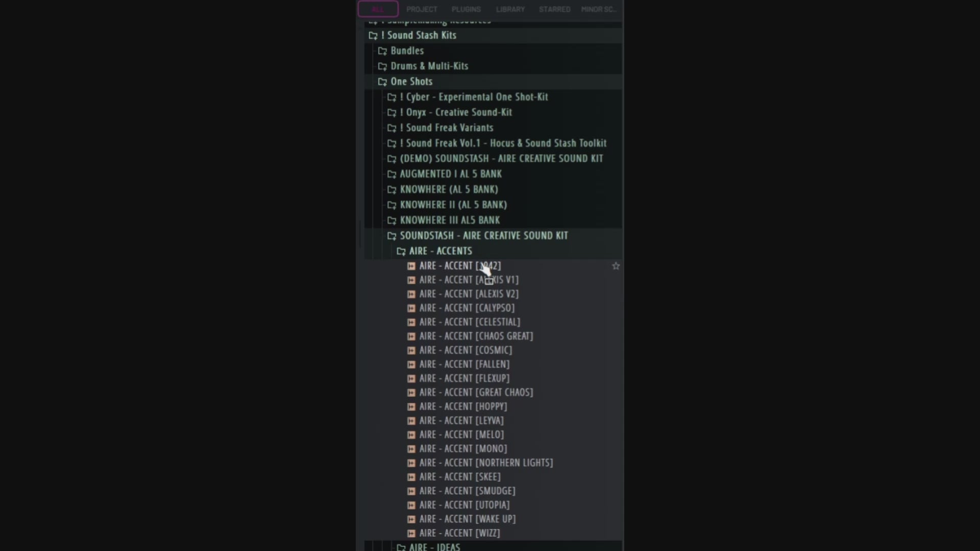Click audio icon beside ACCENT [COSMIC]
980x551 pixels.
411,350
